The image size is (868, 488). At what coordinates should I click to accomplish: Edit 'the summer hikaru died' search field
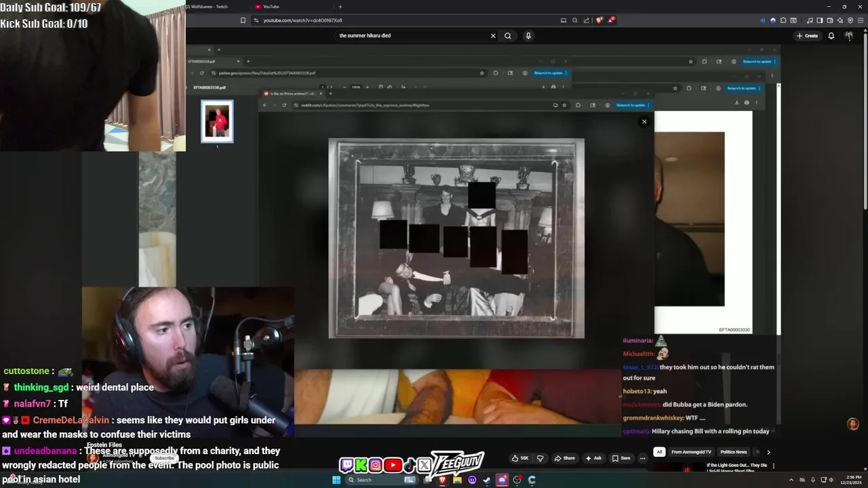point(414,36)
